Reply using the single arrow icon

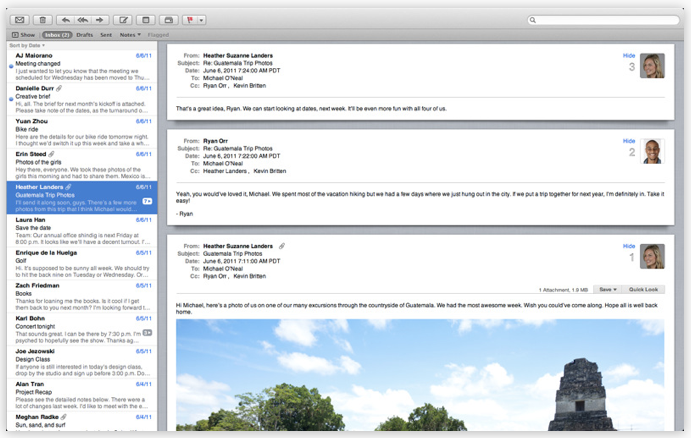click(66, 20)
